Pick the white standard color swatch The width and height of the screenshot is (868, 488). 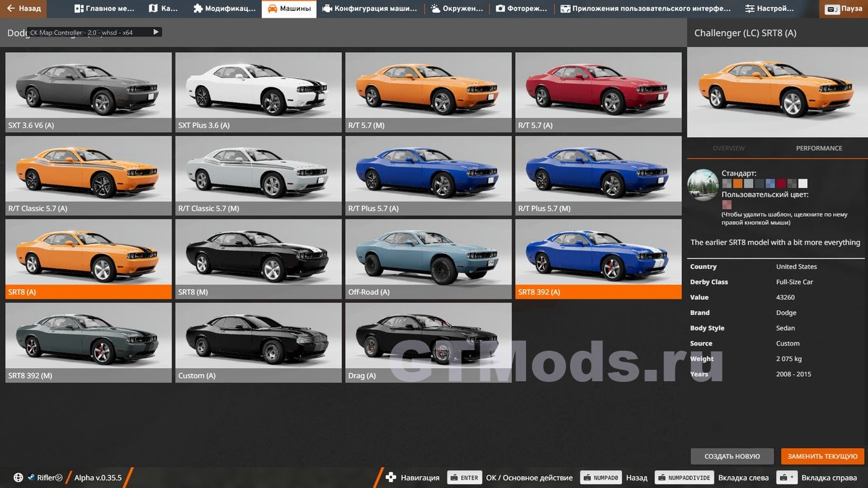[803, 184]
